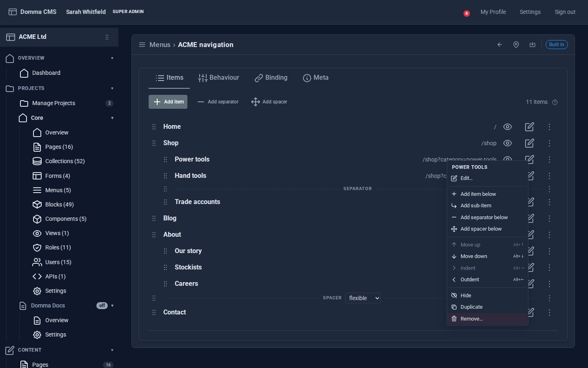Click the Add item button

pos(168,102)
